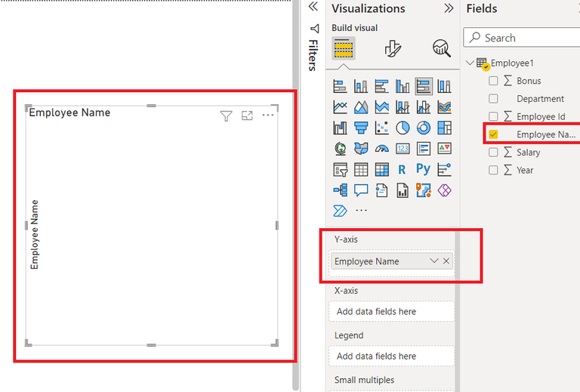Uncheck the Employee Name field checkbox
The height and width of the screenshot is (392, 580).
coord(493,134)
